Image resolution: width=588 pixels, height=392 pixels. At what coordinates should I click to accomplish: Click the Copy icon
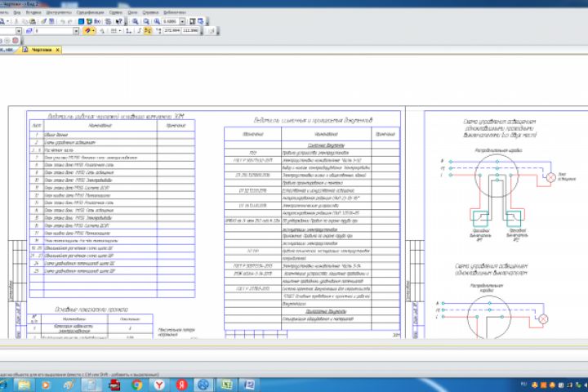25,21
